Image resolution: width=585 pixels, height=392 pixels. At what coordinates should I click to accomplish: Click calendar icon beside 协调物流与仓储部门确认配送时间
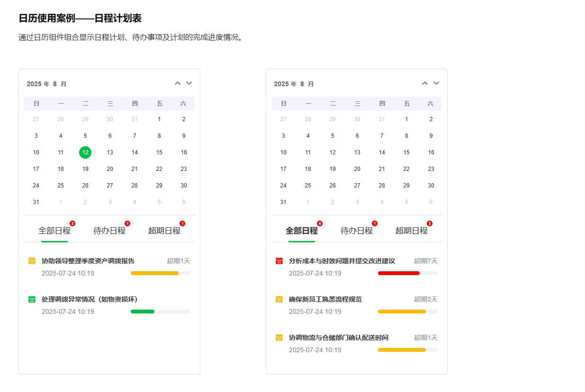coord(279,338)
